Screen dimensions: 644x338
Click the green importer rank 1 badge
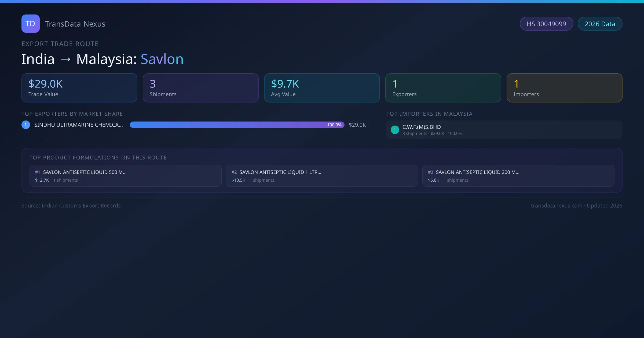395,130
